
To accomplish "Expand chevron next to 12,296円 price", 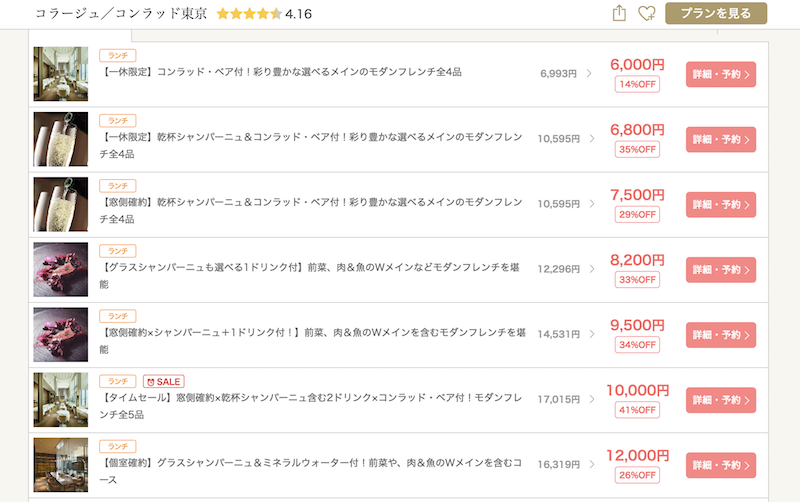I will point(592,269).
